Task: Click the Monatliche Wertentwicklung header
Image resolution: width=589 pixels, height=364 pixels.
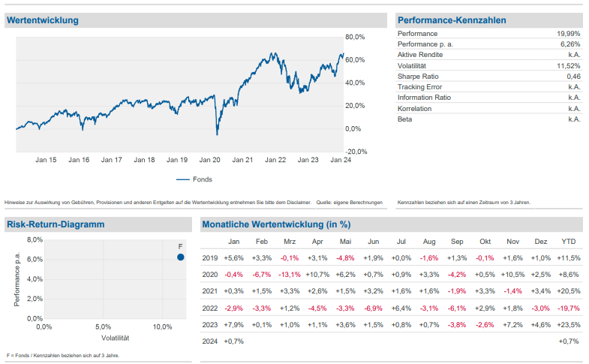Action: coord(276,224)
